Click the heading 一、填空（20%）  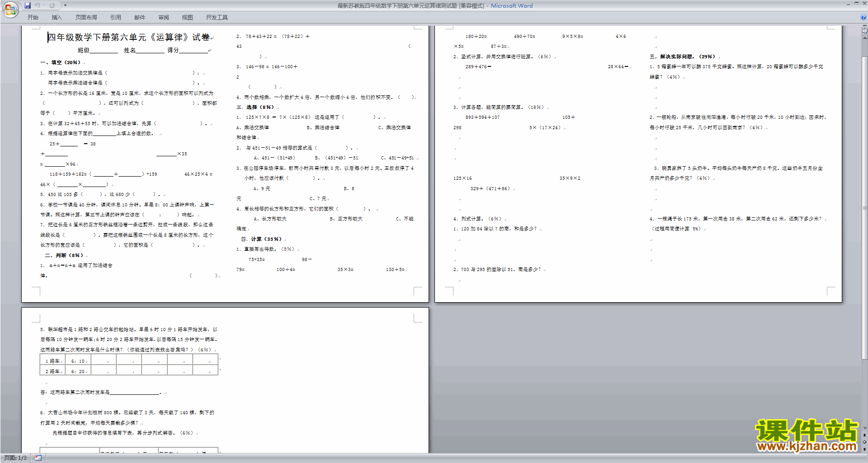click(61, 62)
